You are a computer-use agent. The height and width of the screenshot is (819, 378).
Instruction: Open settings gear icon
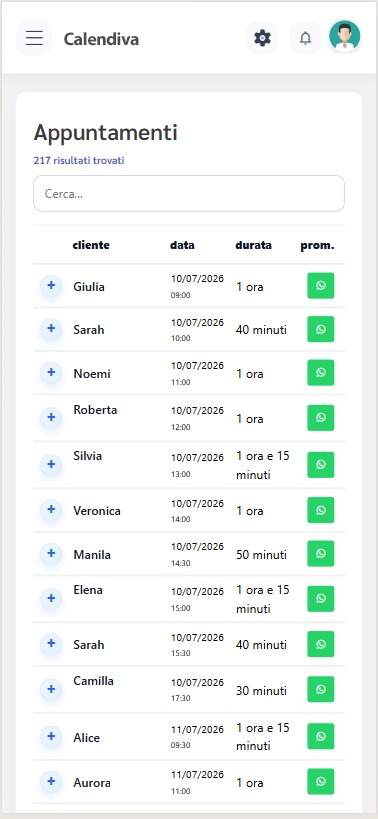coord(262,38)
